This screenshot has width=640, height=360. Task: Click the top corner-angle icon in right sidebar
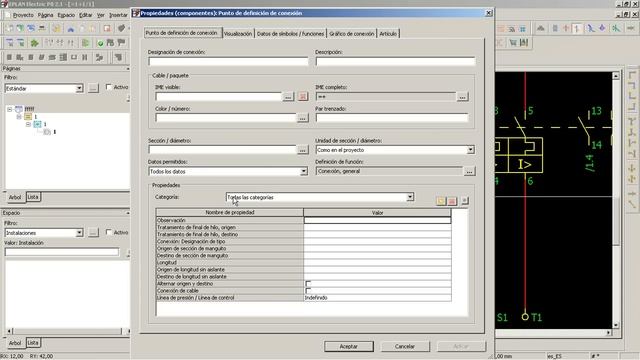632,75
